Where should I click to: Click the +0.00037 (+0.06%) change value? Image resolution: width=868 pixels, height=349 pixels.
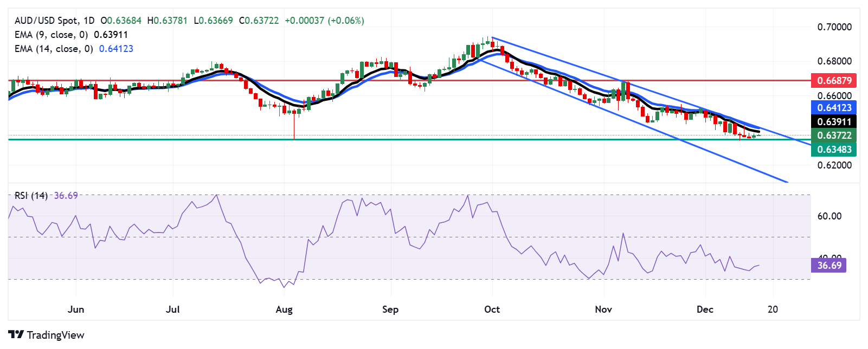[324, 21]
